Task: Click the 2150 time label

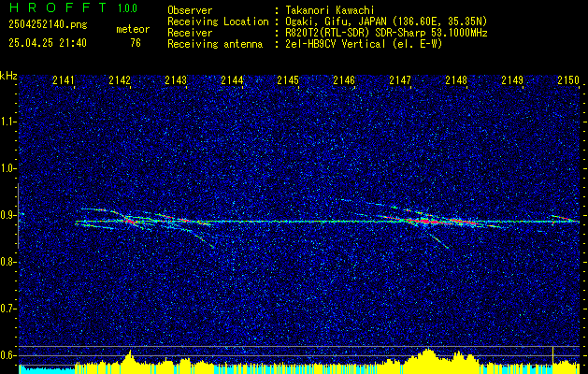Action: (568, 80)
